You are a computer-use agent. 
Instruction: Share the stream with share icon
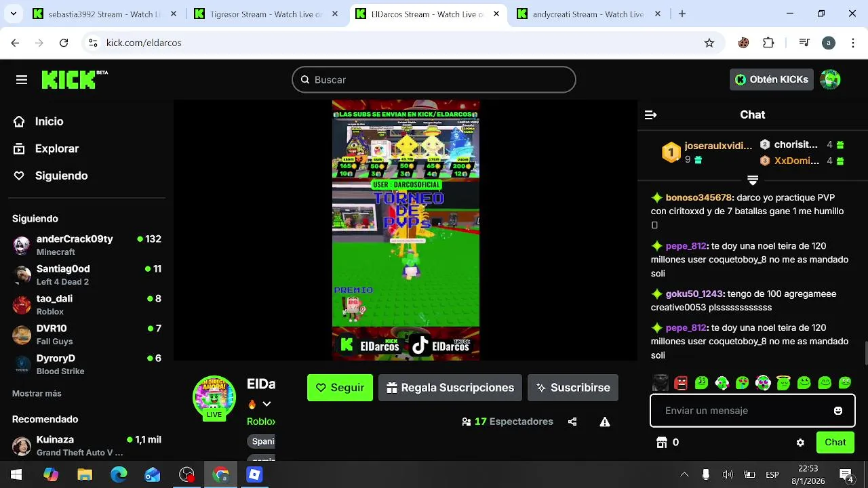pos(572,422)
